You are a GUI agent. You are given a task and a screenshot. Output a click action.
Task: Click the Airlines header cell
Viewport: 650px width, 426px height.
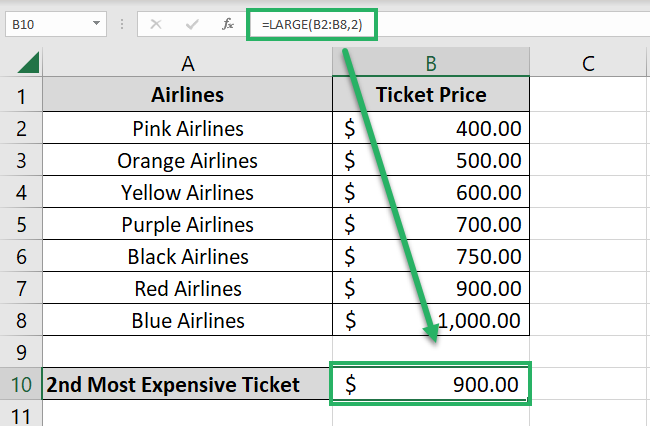[x=187, y=96]
